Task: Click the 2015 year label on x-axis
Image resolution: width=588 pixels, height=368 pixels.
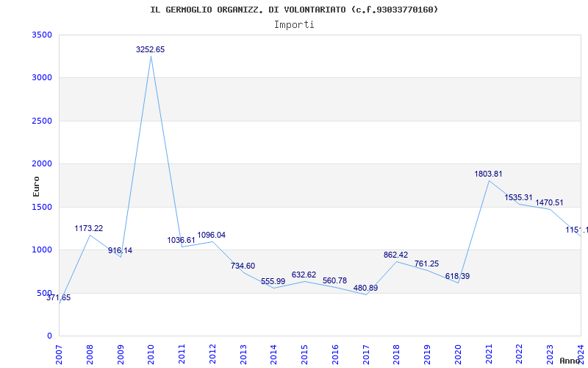Action: click(305, 355)
